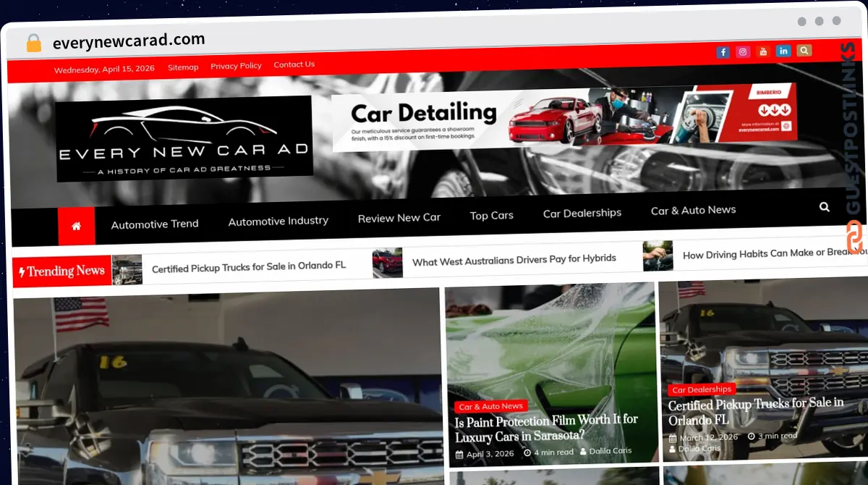The width and height of the screenshot is (868, 485).
Task: Click the Trending News label
Action: pos(62,271)
